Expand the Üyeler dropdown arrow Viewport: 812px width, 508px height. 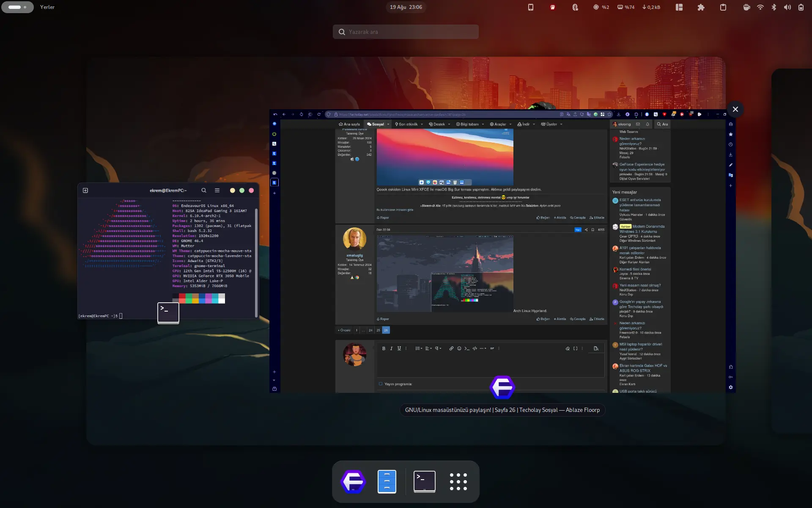pyautogui.click(x=561, y=124)
